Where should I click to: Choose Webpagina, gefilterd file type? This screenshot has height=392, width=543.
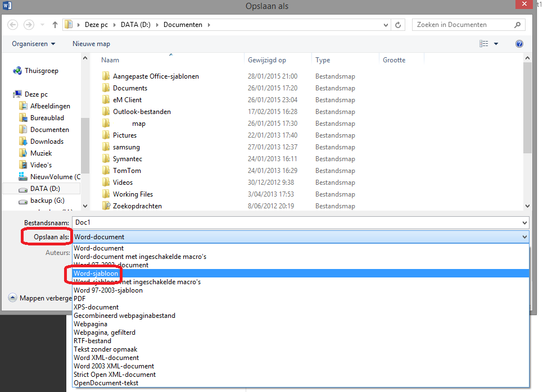[301, 332]
